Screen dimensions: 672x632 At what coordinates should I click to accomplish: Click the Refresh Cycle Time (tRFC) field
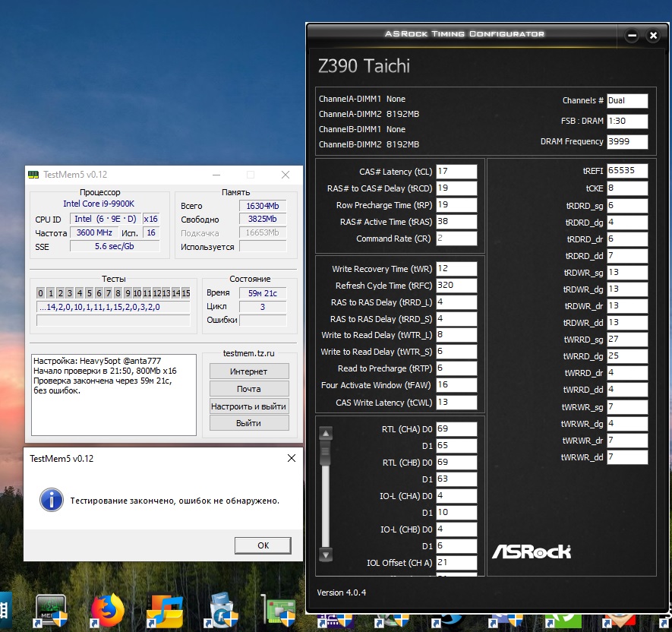tap(456, 286)
